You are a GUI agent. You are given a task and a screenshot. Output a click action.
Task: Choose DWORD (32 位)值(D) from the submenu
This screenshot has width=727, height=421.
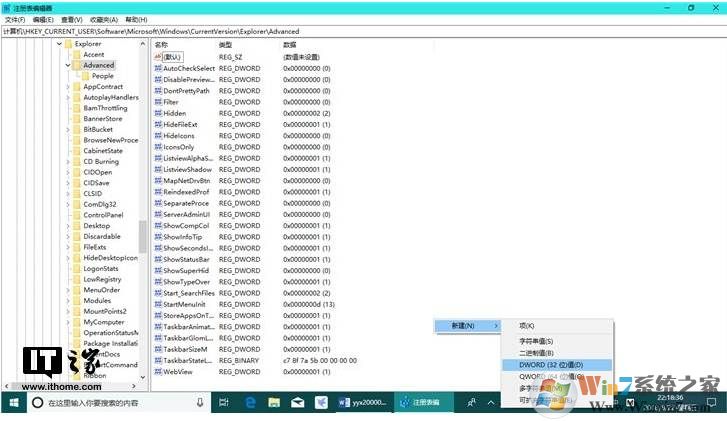(550, 364)
